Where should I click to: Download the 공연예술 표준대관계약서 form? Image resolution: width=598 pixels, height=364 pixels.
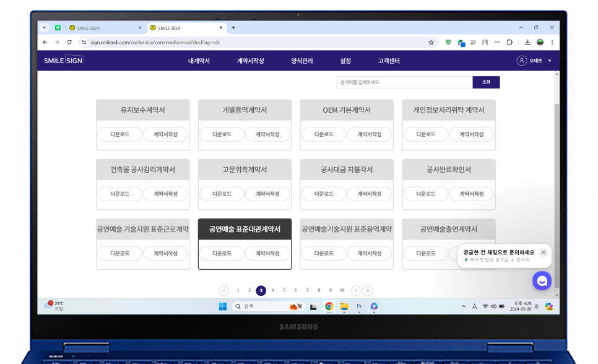pyautogui.click(x=222, y=253)
